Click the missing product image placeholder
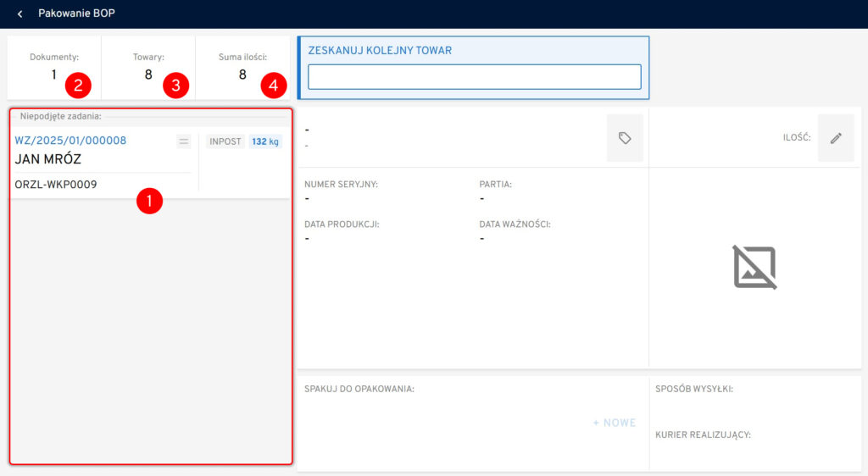 (x=754, y=267)
